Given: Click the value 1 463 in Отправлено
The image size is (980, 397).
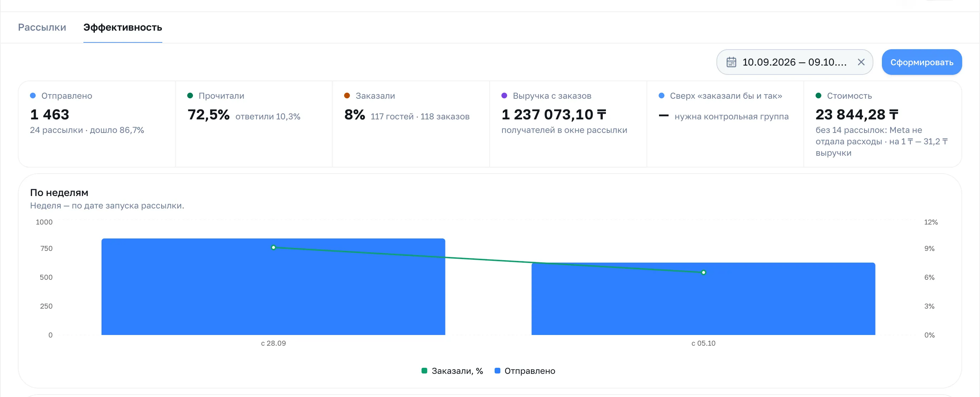Looking at the screenshot, I should tap(50, 114).
